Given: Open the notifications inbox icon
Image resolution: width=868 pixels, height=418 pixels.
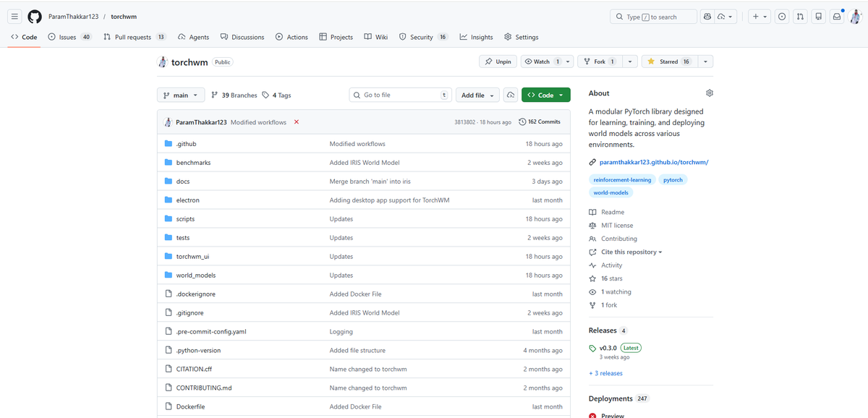Looking at the screenshot, I should [x=837, y=17].
